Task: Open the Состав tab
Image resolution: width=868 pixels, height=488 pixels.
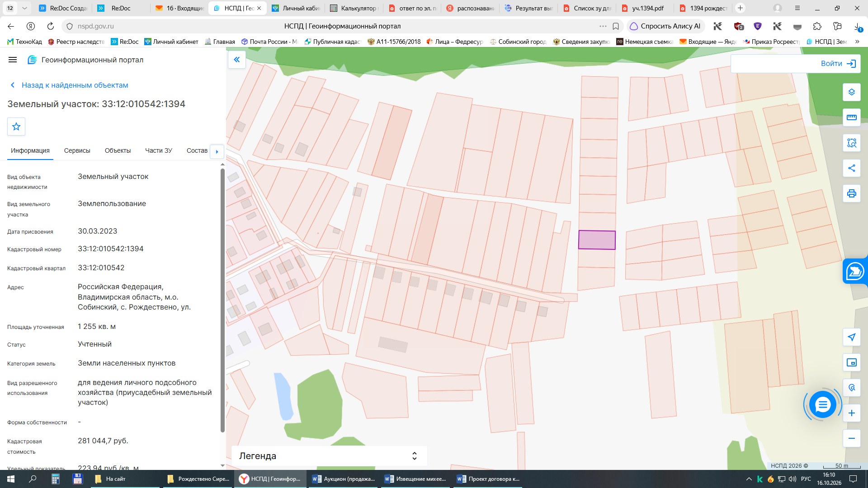Action: (x=197, y=150)
